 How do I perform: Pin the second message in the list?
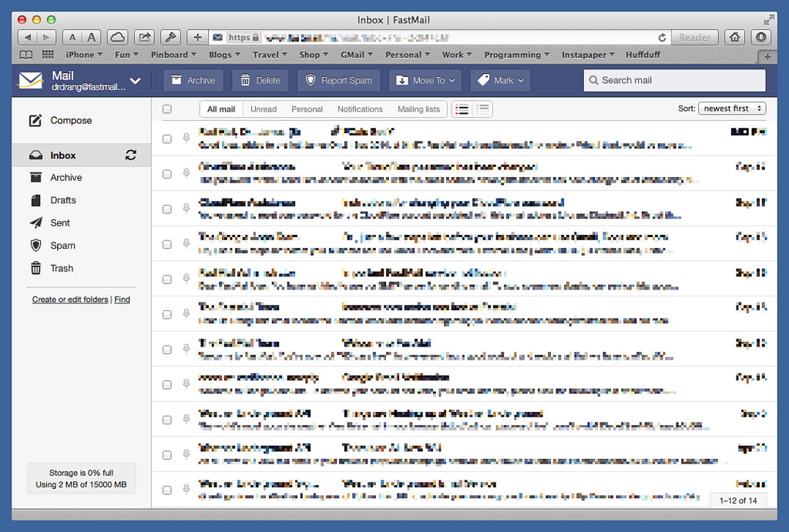[186, 173]
